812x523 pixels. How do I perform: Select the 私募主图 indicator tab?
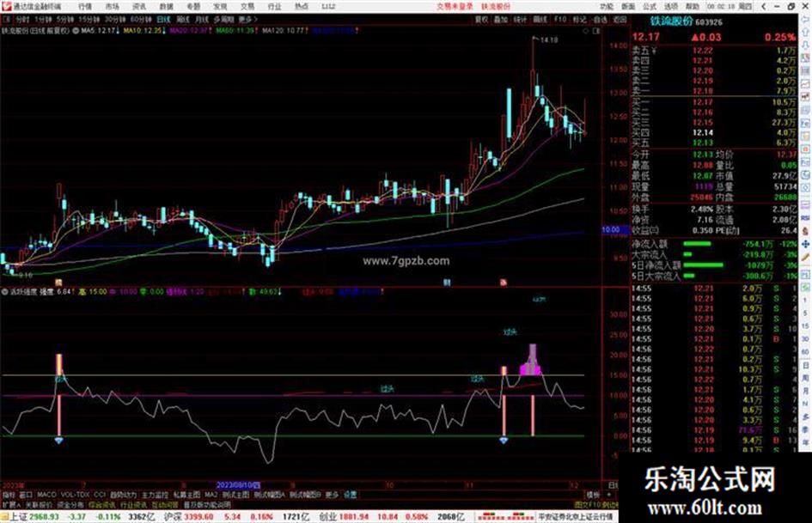pos(186,495)
